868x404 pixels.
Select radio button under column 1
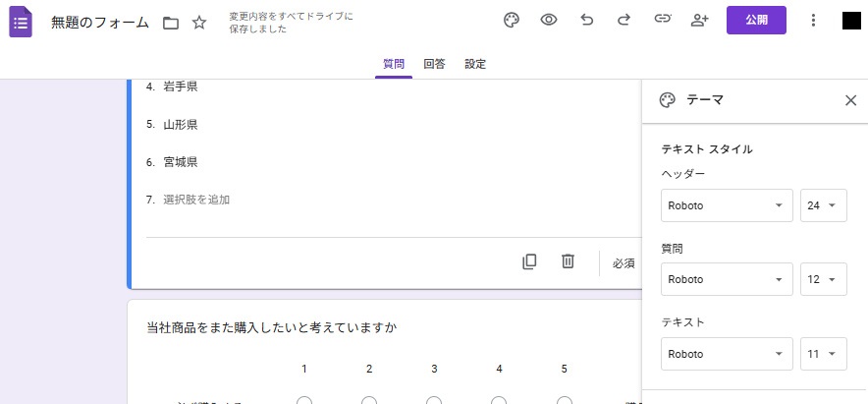click(304, 400)
